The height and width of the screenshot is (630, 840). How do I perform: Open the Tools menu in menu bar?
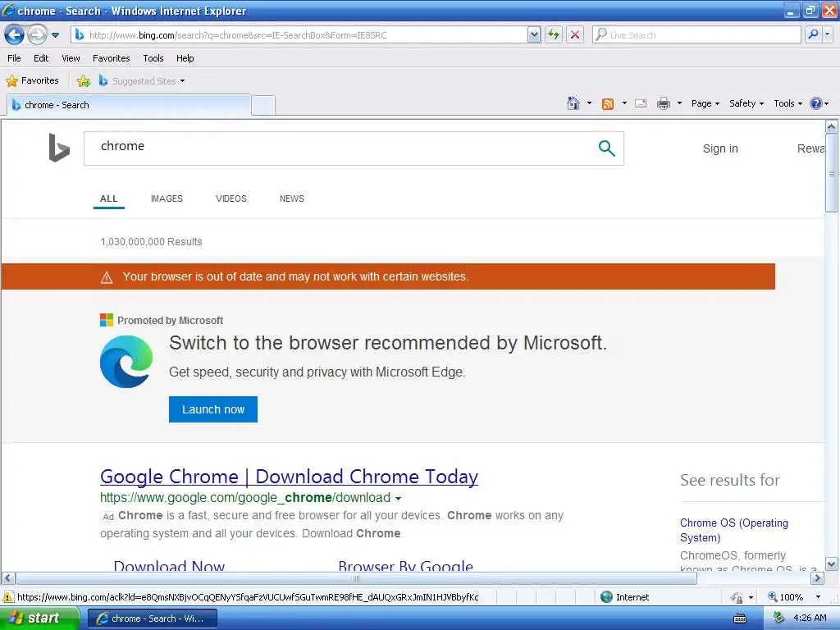pos(153,58)
